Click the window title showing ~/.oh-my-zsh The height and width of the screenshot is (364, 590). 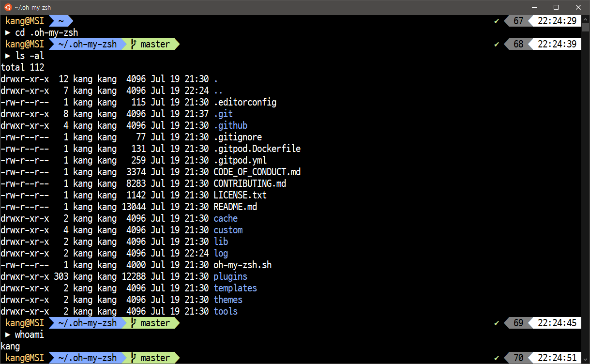coord(33,7)
